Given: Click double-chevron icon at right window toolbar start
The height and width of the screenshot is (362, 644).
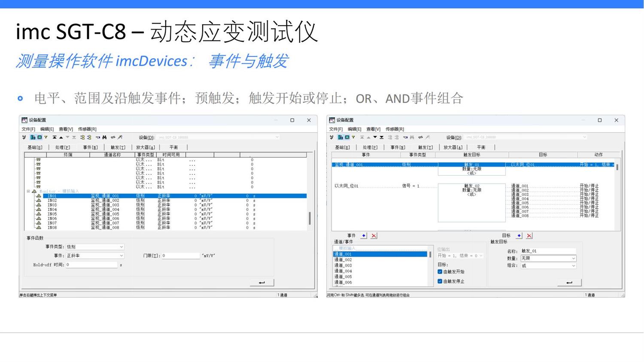Looking at the screenshot, I should 331,137.
